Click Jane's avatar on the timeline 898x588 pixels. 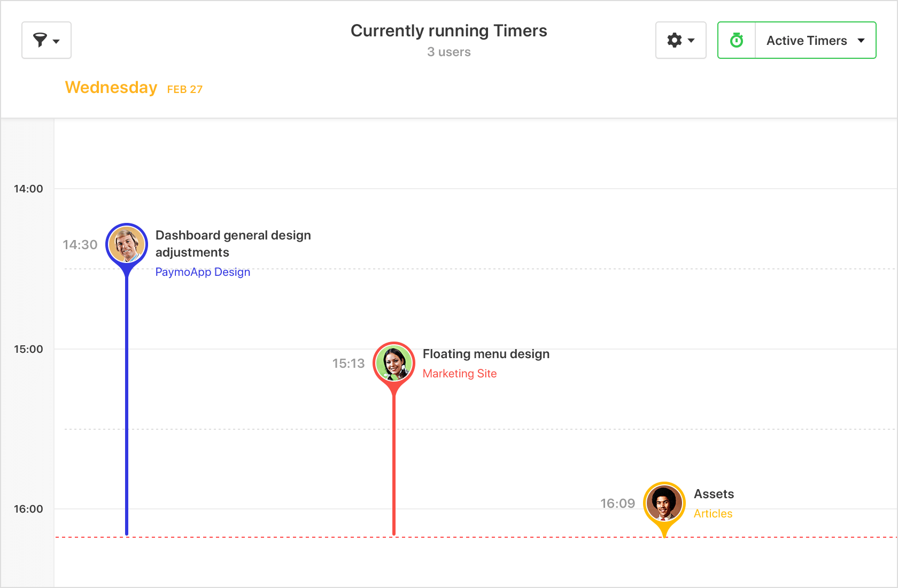click(394, 362)
